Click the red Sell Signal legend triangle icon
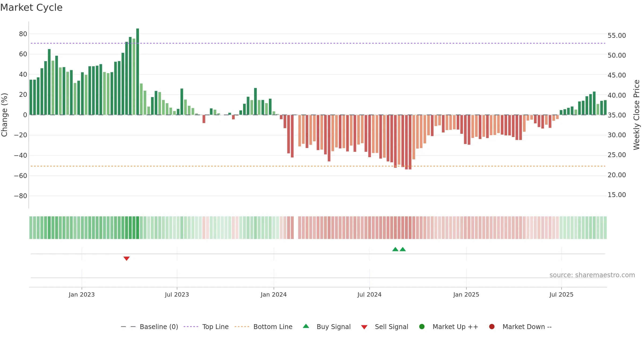The height and width of the screenshot is (362, 644). 364,327
